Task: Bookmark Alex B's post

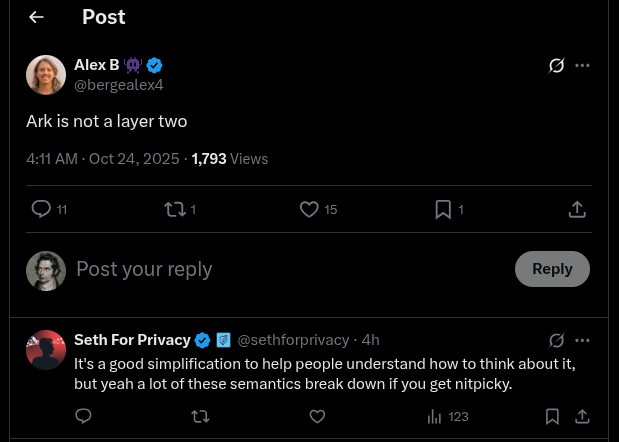Action: [443, 209]
